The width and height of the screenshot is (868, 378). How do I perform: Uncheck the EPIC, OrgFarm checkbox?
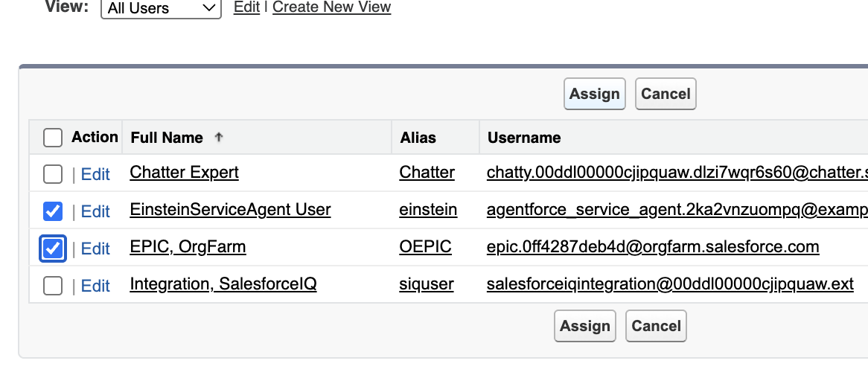coord(53,249)
